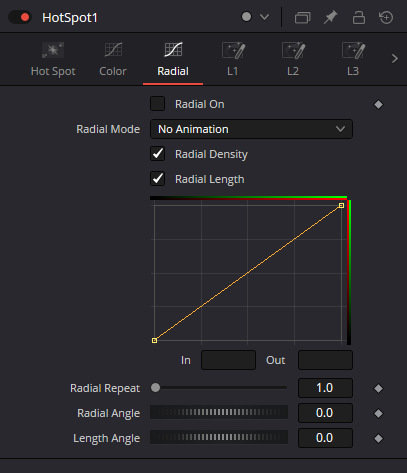
Task: Show more tabs with right chevron
Action: [395, 59]
